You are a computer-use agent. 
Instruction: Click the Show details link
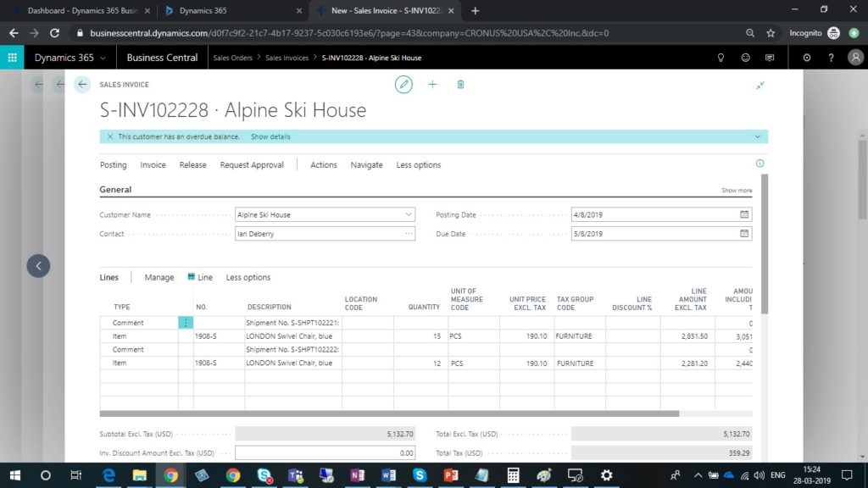pyautogui.click(x=270, y=136)
